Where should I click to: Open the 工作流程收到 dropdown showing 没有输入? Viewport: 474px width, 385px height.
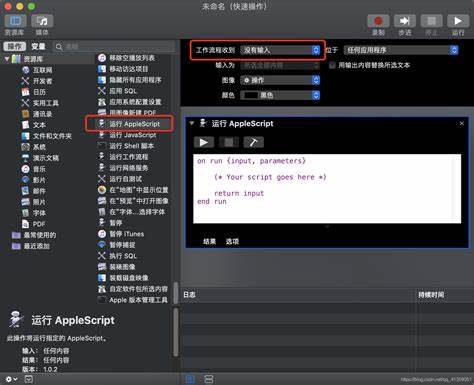280,50
